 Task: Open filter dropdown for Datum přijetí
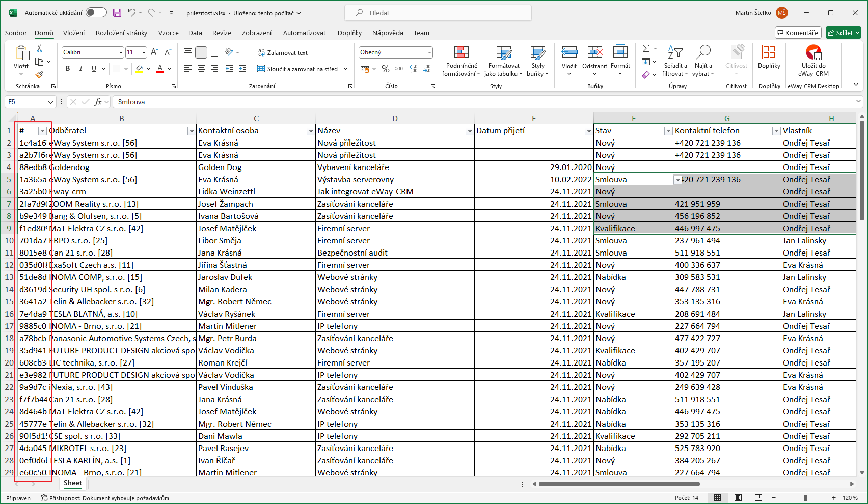tap(588, 131)
